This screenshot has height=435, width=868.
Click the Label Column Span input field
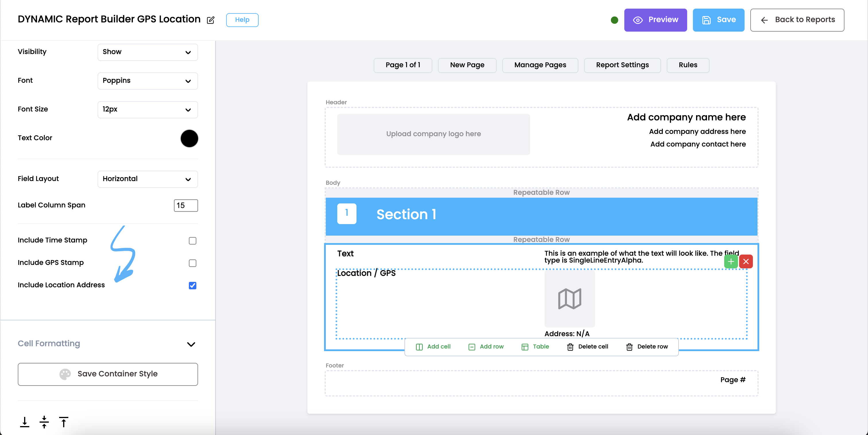click(x=185, y=205)
